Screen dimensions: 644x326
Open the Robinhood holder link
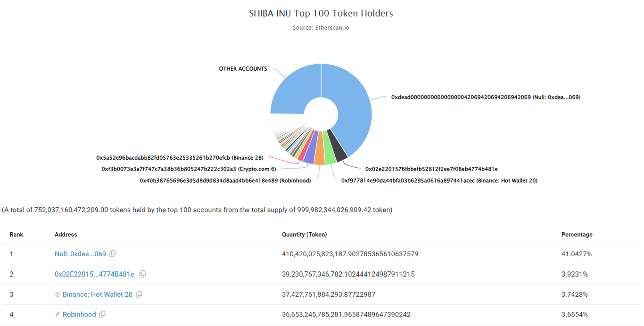click(x=79, y=314)
